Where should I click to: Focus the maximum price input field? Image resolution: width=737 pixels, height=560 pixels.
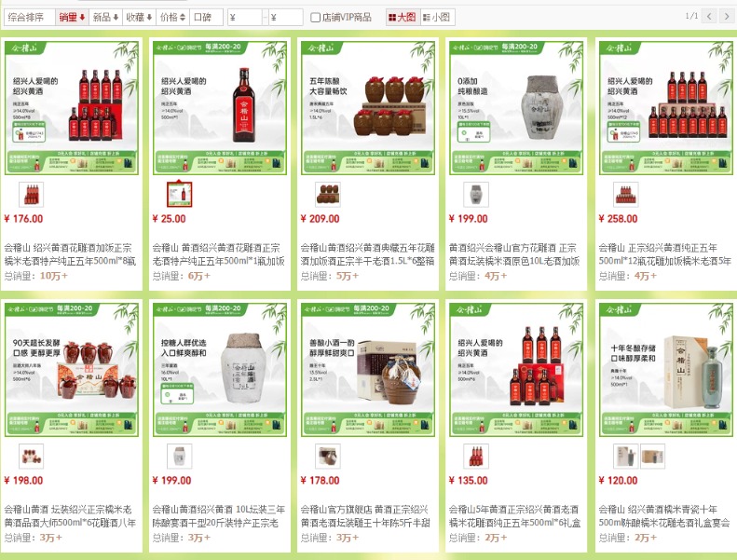[x=286, y=18]
